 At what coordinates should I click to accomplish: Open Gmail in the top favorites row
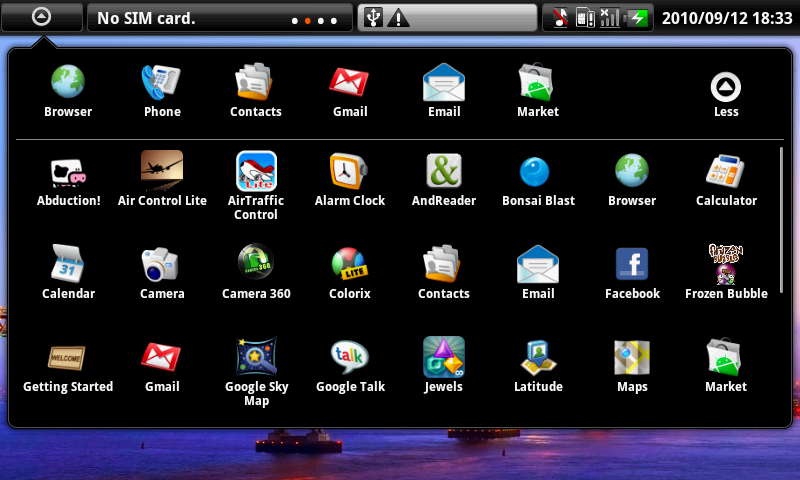pyautogui.click(x=350, y=91)
